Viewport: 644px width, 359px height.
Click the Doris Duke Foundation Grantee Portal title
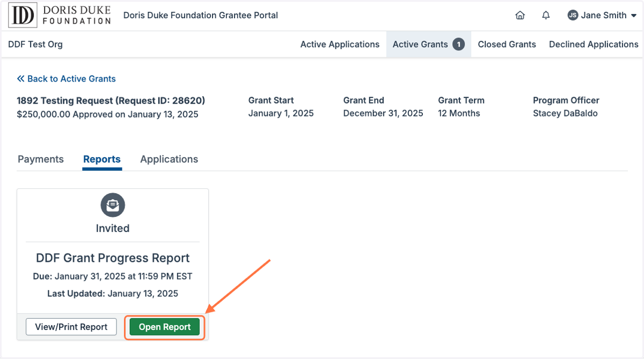pyautogui.click(x=201, y=16)
